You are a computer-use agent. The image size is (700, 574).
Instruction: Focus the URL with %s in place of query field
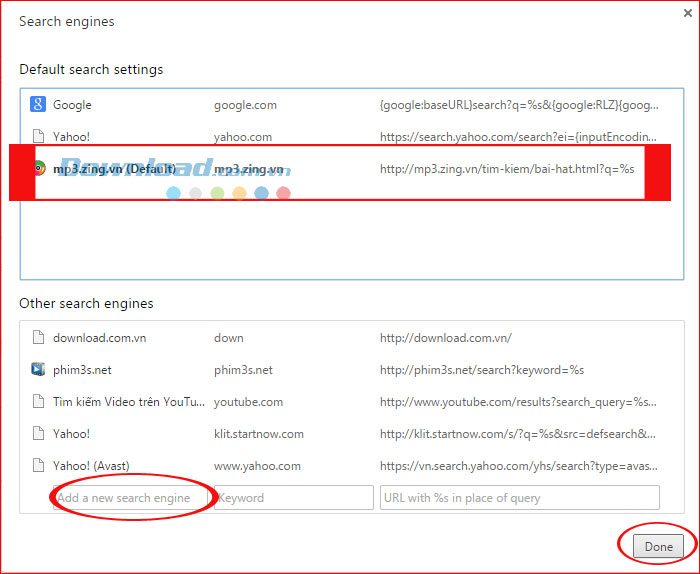[x=520, y=498]
